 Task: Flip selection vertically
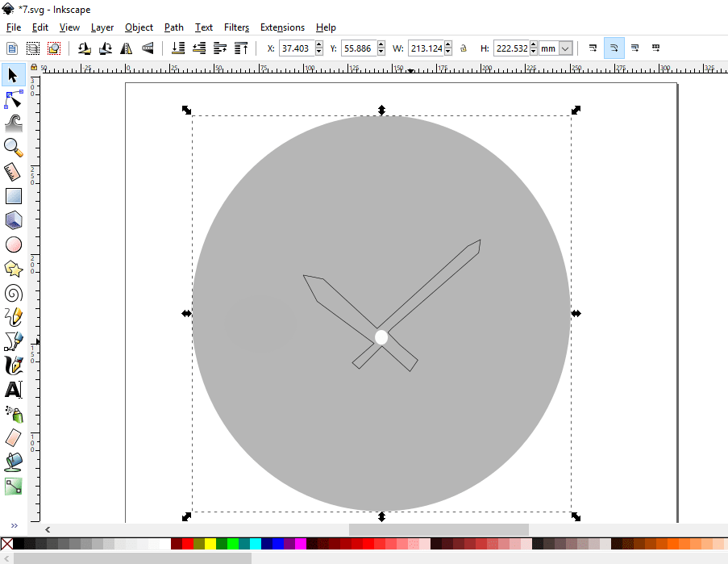pyautogui.click(x=148, y=48)
